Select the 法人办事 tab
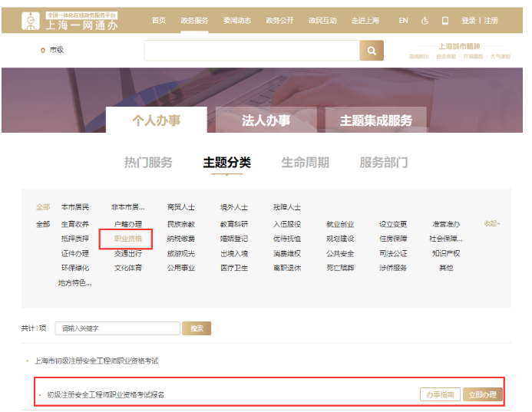This screenshot has width=532, height=412. [266, 120]
